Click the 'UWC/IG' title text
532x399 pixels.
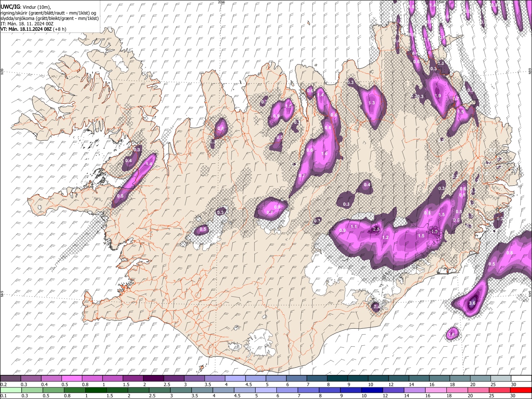[10, 7]
